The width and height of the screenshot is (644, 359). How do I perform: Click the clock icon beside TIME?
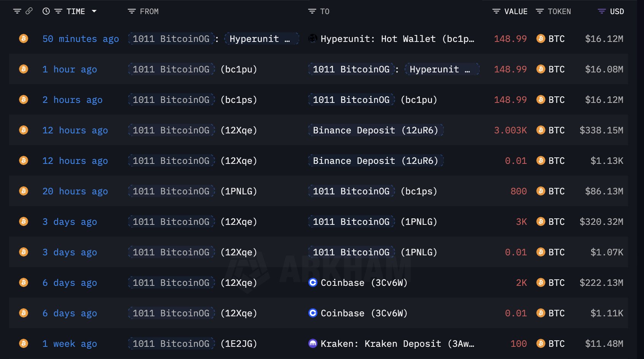pyautogui.click(x=46, y=11)
